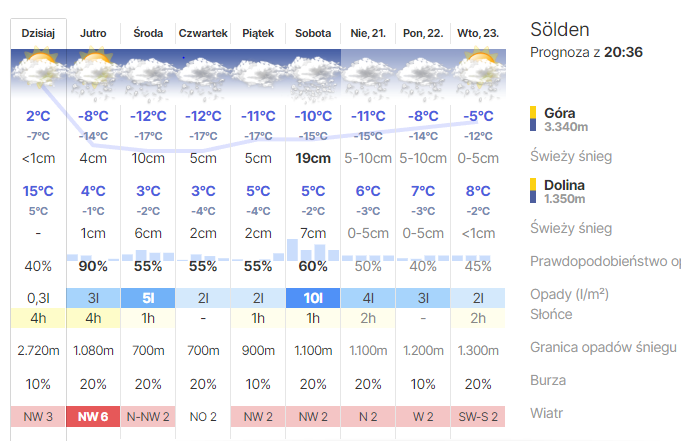Click the 5l precipitation cell for Środa
The width and height of the screenshot is (681, 441).
149,297
